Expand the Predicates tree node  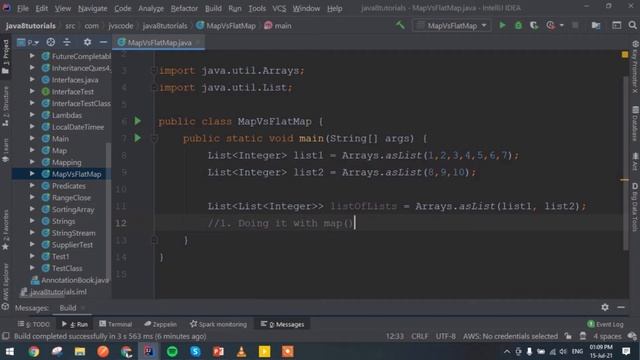pos(32,185)
